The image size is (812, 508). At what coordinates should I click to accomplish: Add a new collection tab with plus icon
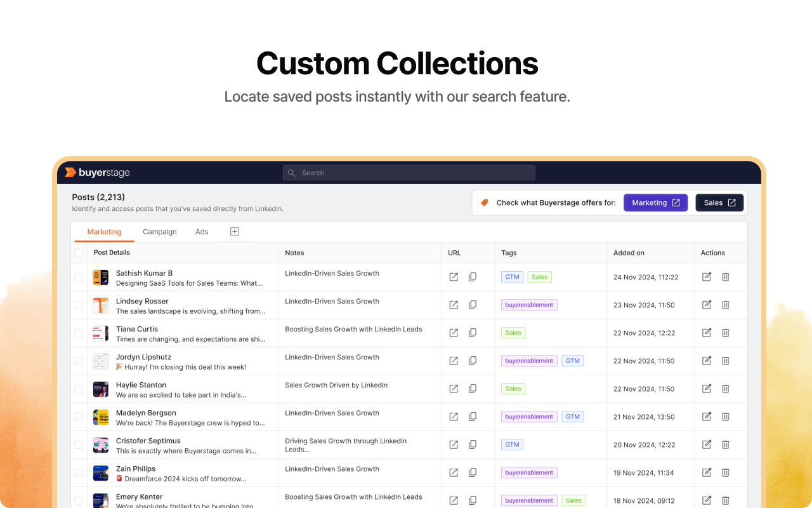234,232
